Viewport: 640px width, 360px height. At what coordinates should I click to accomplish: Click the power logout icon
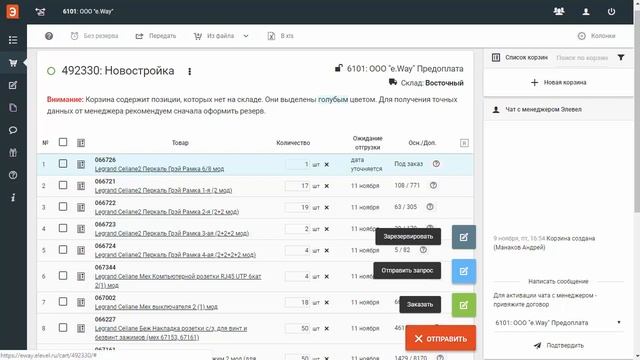611,11
